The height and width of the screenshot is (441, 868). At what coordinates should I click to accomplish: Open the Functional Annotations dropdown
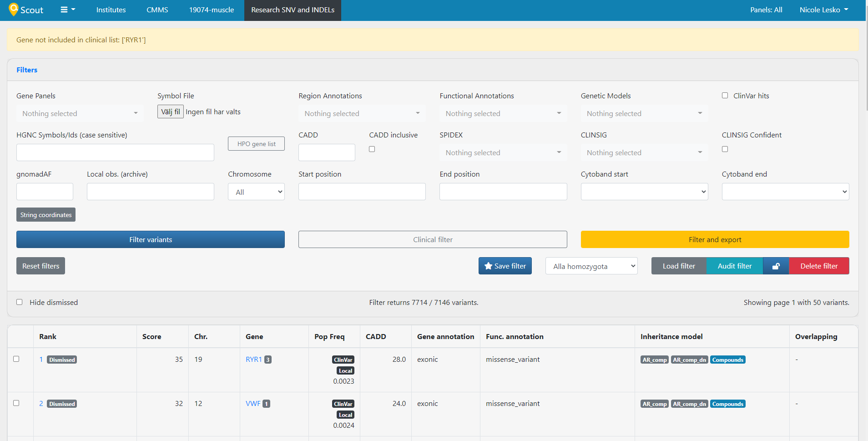[503, 113]
